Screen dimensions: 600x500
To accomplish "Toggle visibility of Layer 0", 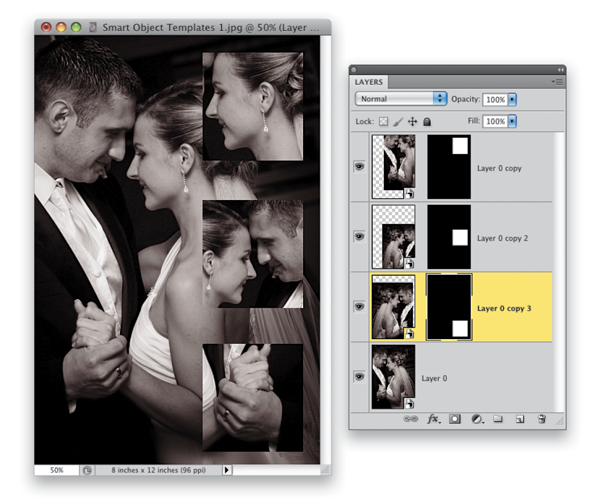I will (359, 377).
